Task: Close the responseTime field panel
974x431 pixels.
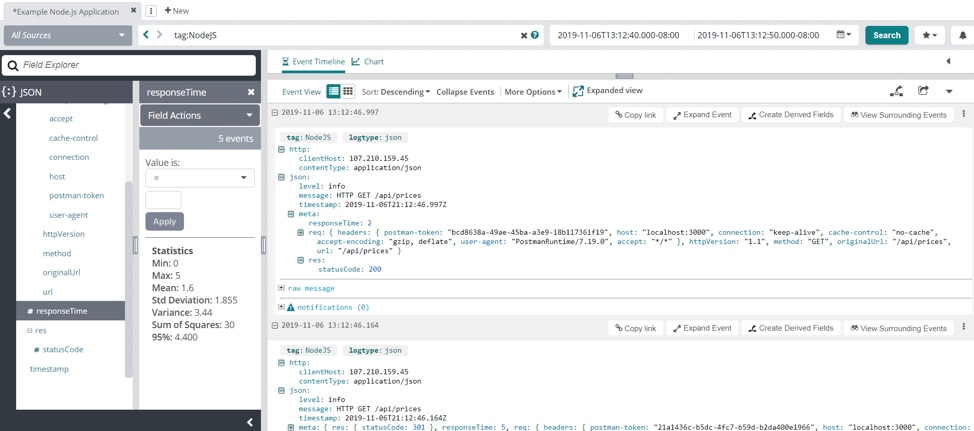Action: coord(251,92)
